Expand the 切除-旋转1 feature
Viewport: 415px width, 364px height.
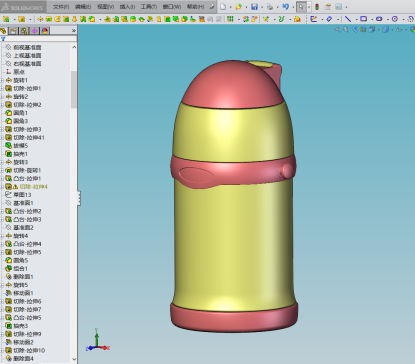click(2, 170)
